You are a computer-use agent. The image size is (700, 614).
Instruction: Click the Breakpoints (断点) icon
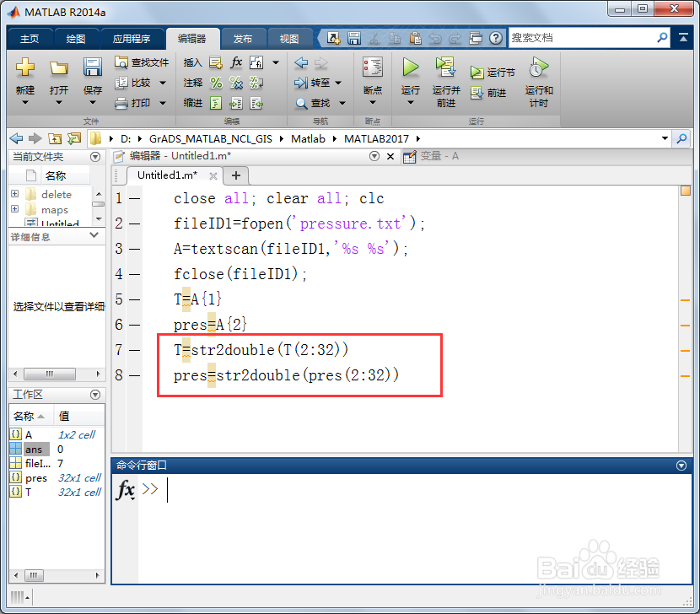click(373, 67)
